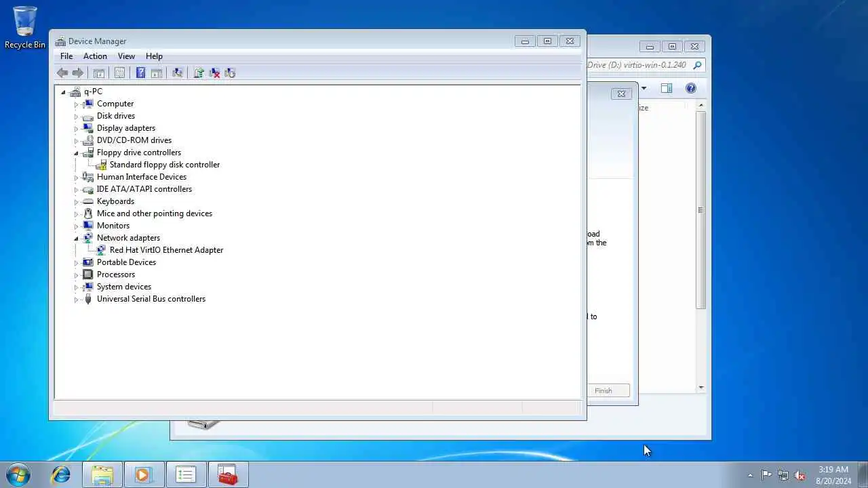Launch Internet Explorer from the taskbar
Image resolution: width=868 pixels, height=488 pixels.
60,474
